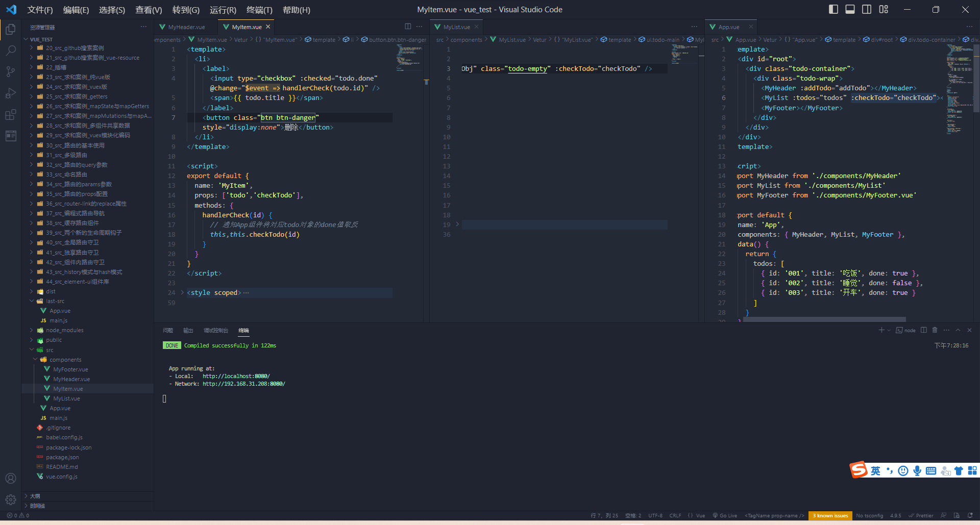980x525 pixels.
Task: Close the App.vue tab
Action: click(751, 27)
